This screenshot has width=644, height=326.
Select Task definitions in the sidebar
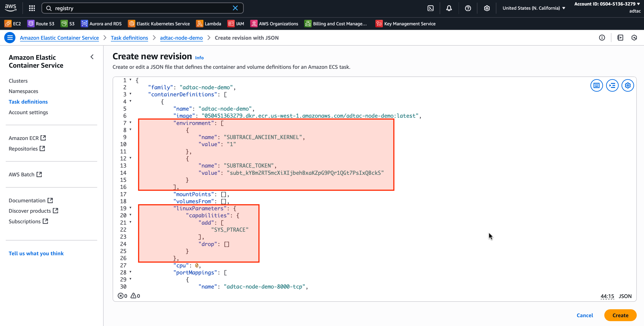coord(28,102)
